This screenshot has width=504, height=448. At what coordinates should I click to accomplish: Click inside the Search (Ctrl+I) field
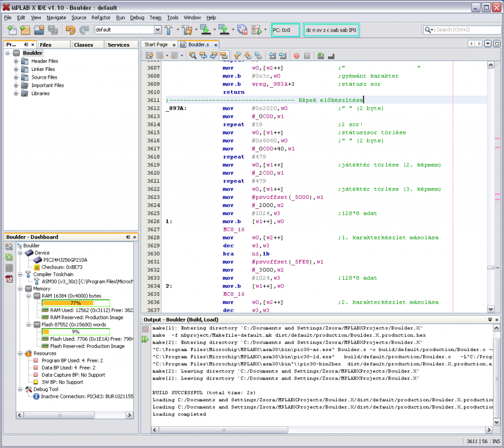pyautogui.click(x=465, y=30)
